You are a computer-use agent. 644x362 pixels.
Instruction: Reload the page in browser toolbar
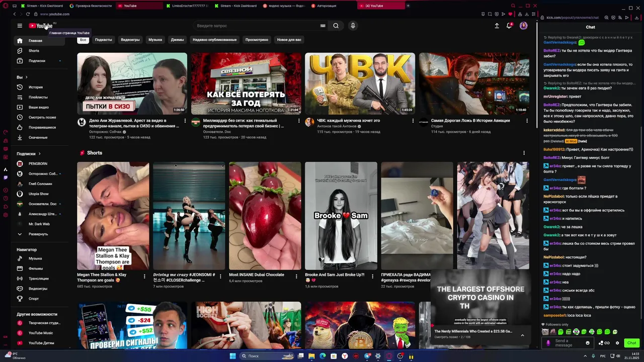point(28,14)
